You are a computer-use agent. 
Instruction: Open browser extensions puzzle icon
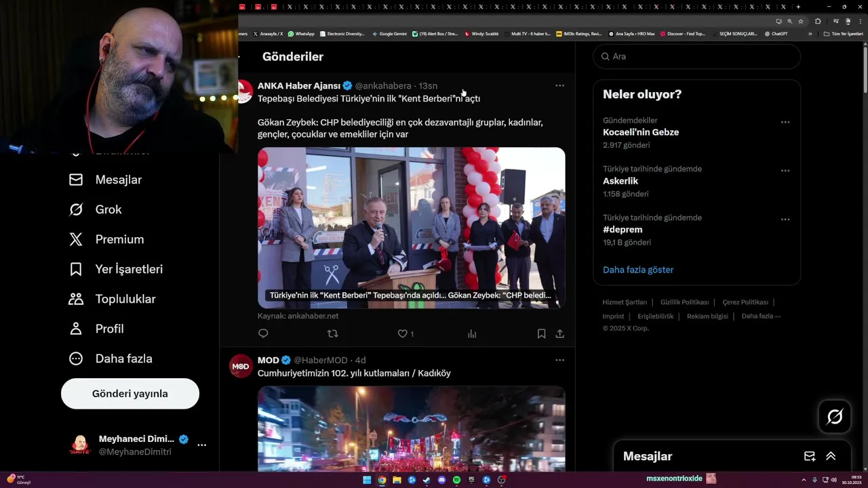[x=818, y=21]
